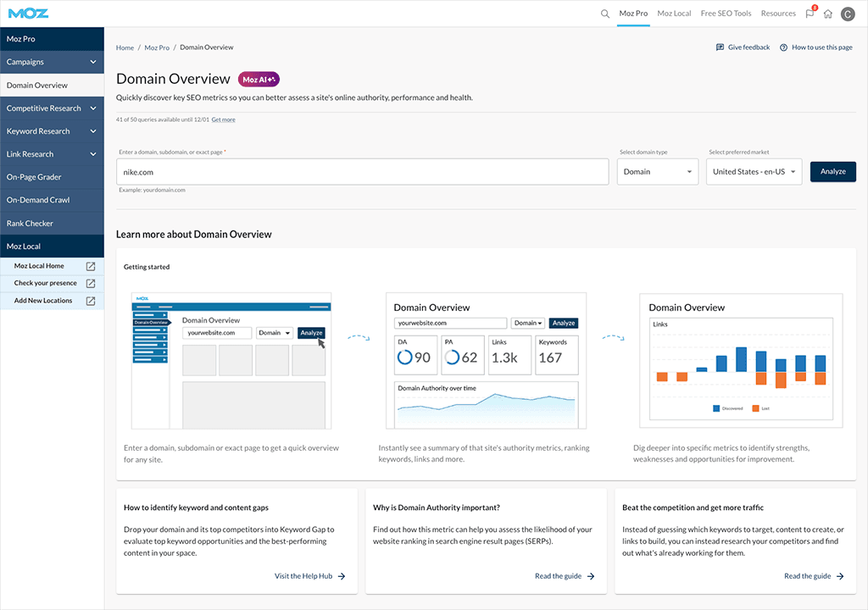This screenshot has width=868, height=610.
Task: Open external link icon for Moz Local Home
Action: (91, 266)
